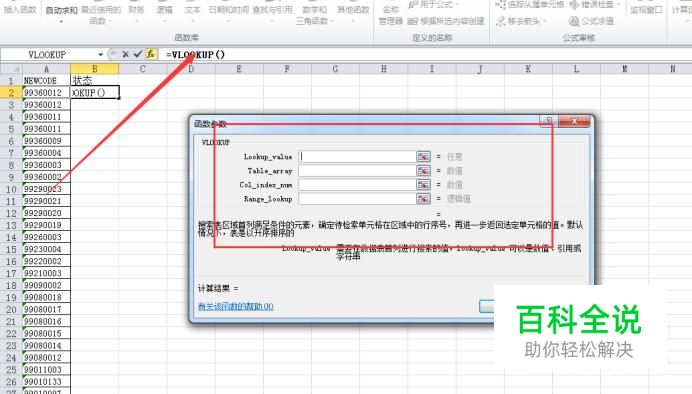The width and height of the screenshot is (692, 394).
Task: Click 监视窗口 ribbon button
Action: (x=646, y=9)
